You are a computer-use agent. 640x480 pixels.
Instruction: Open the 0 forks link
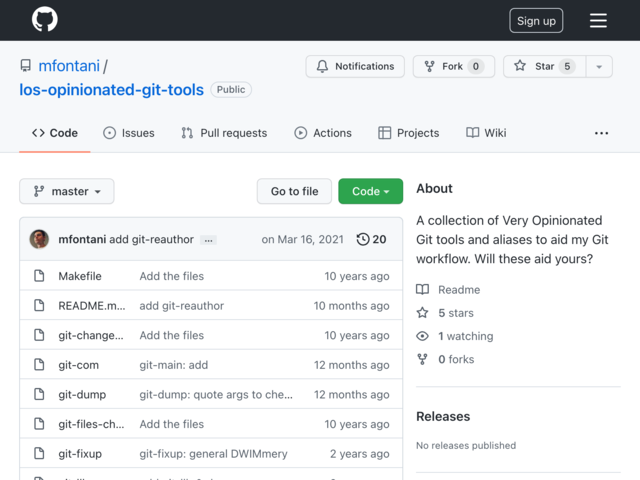456,360
